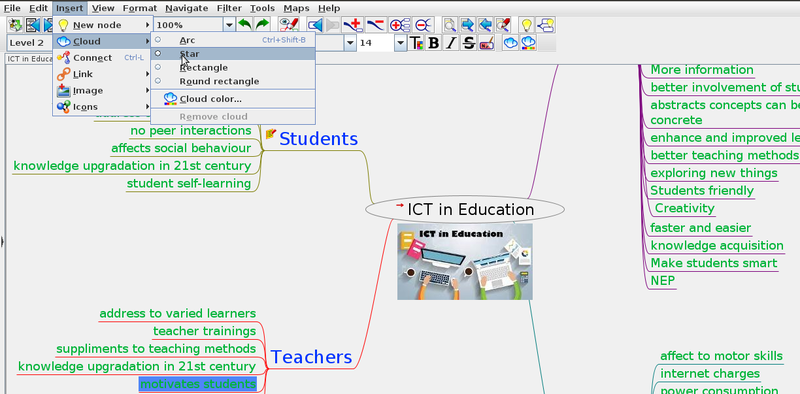Open the Maps menu
This screenshot has height=394, width=800.
pos(296,8)
